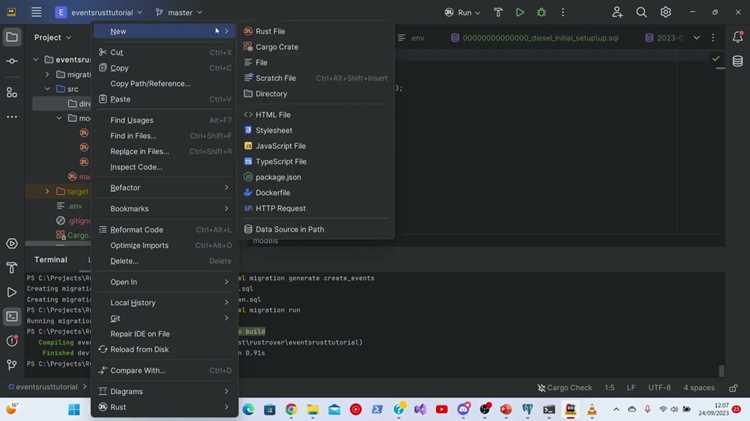The image size is (750, 421).
Task: Open IDE settings gear
Action: (665, 12)
